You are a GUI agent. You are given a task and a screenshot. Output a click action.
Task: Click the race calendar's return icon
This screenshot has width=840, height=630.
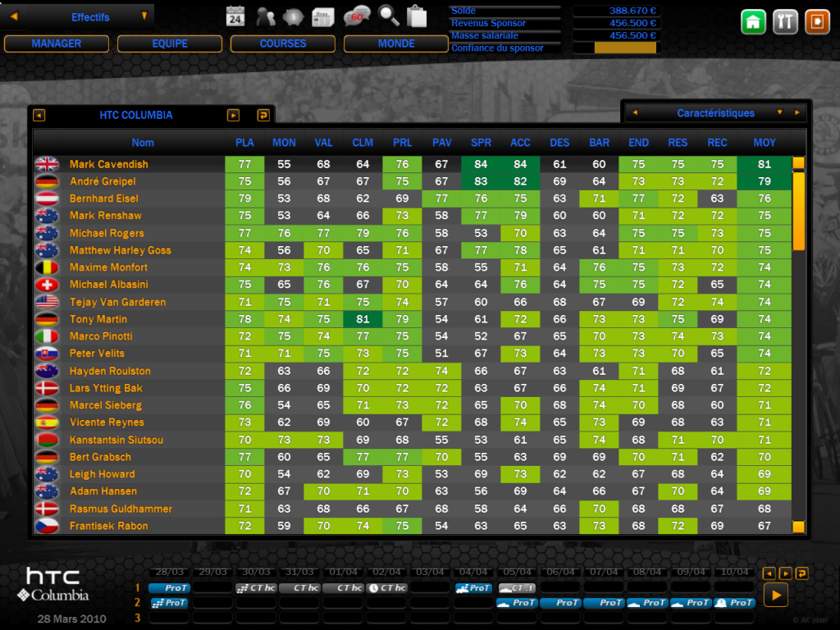click(x=802, y=573)
